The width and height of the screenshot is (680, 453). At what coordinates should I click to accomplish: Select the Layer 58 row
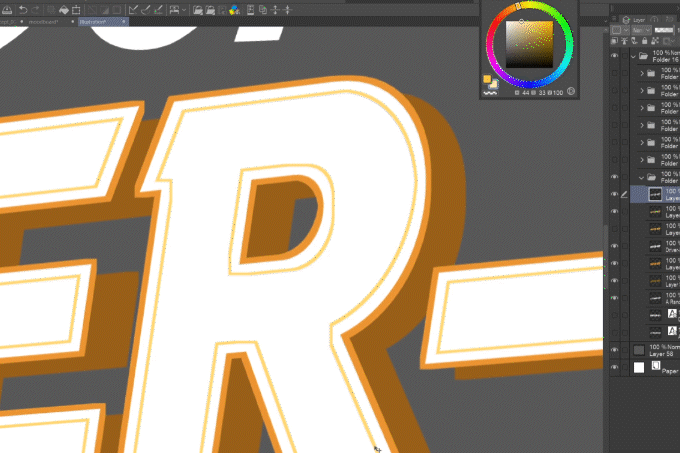pyautogui.click(x=660, y=350)
